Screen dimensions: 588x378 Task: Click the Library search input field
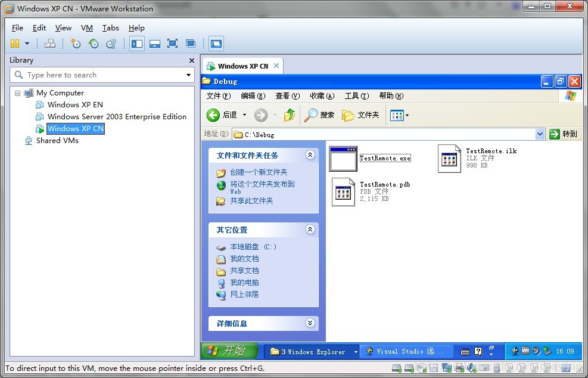(102, 75)
